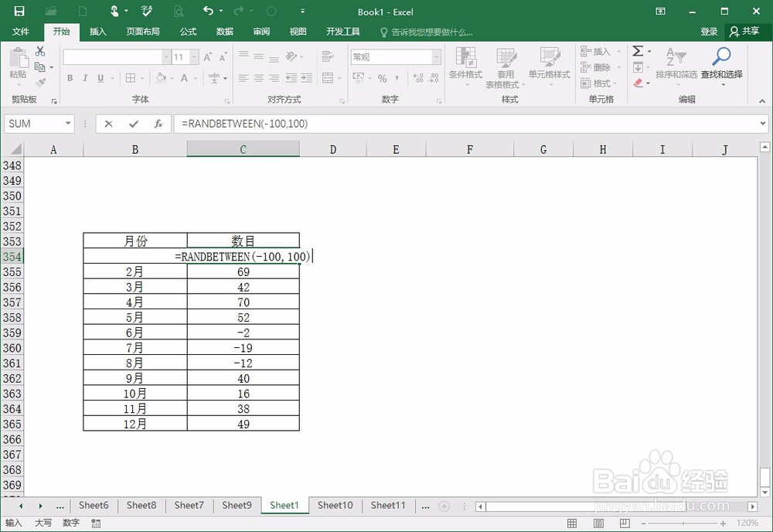773x532 pixels.
Task: Apply percent style format
Action: coord(382,78)
